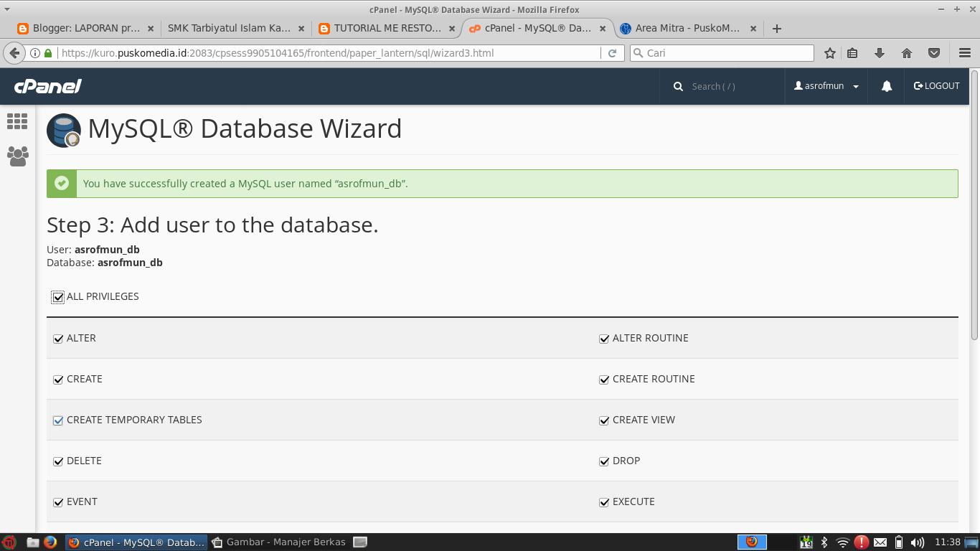Bookmark this page with star icon
Viewport: 980px width, 551px height.
830,53
